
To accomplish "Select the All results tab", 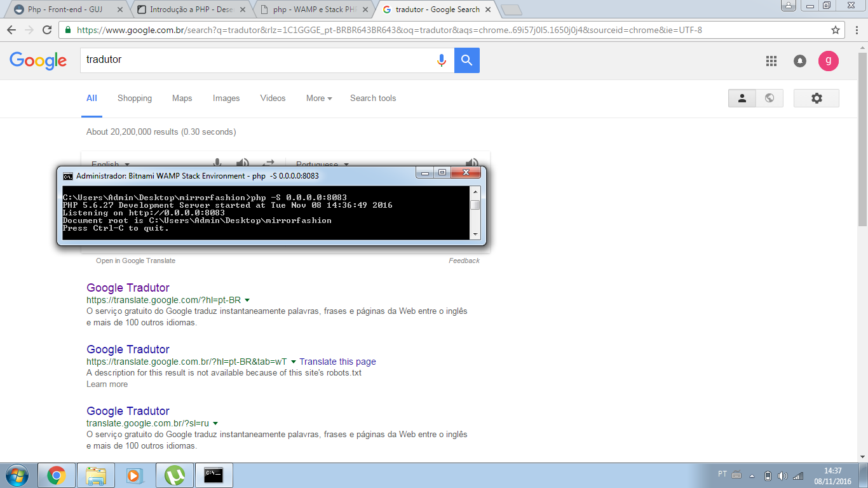I will (92, 98).
